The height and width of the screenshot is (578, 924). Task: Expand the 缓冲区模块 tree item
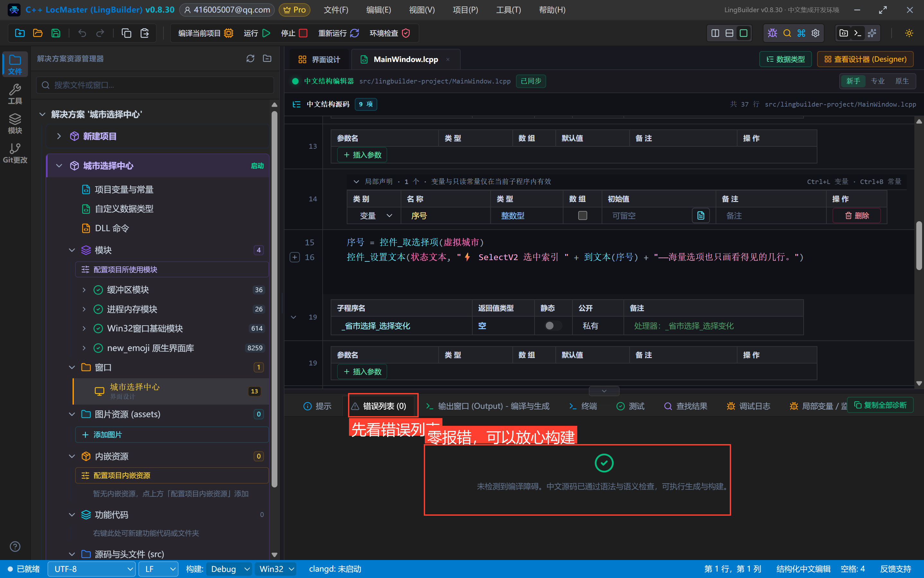tap(84, 290)
